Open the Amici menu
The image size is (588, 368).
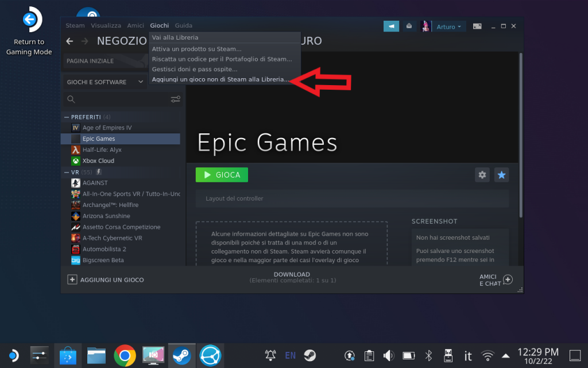pos(136,25)
